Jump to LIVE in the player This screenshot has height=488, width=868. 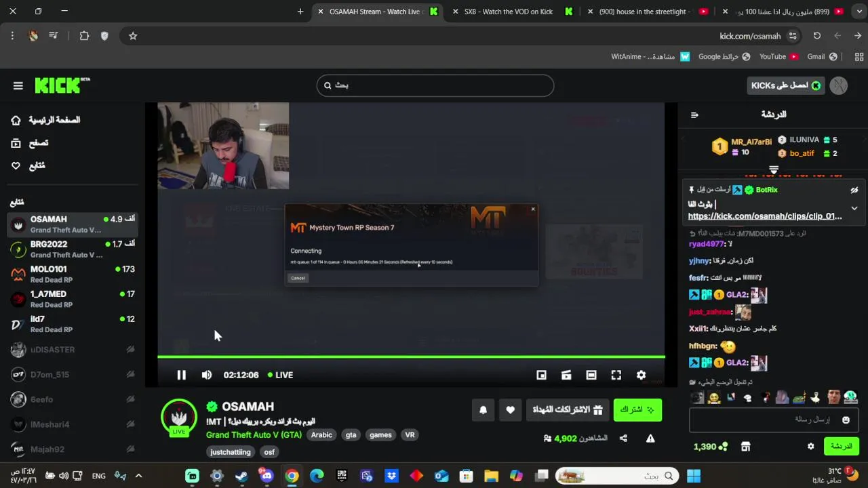280,375
